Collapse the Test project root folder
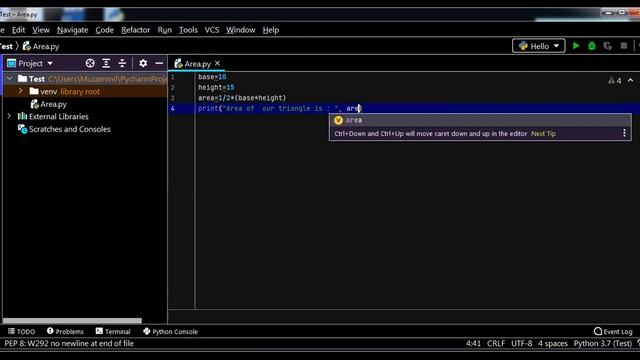 click(10, 78)
